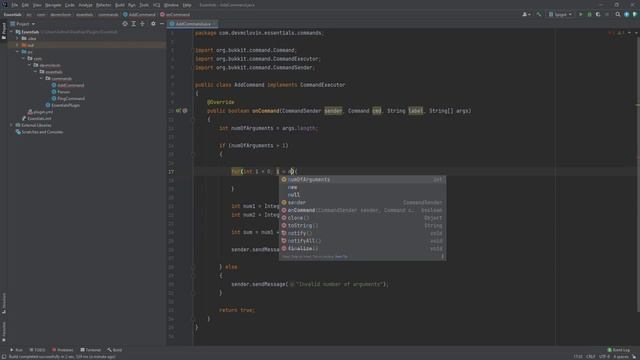Open Run tool window at bottom
The width and height of the screenshot is (640, 360).
tap(16, 350)
